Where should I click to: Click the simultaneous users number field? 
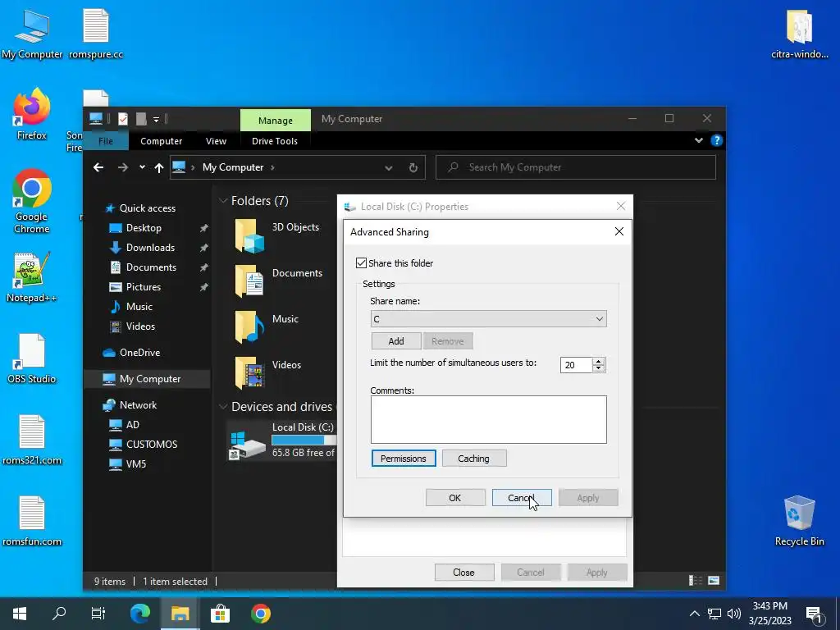coord(577,365)
